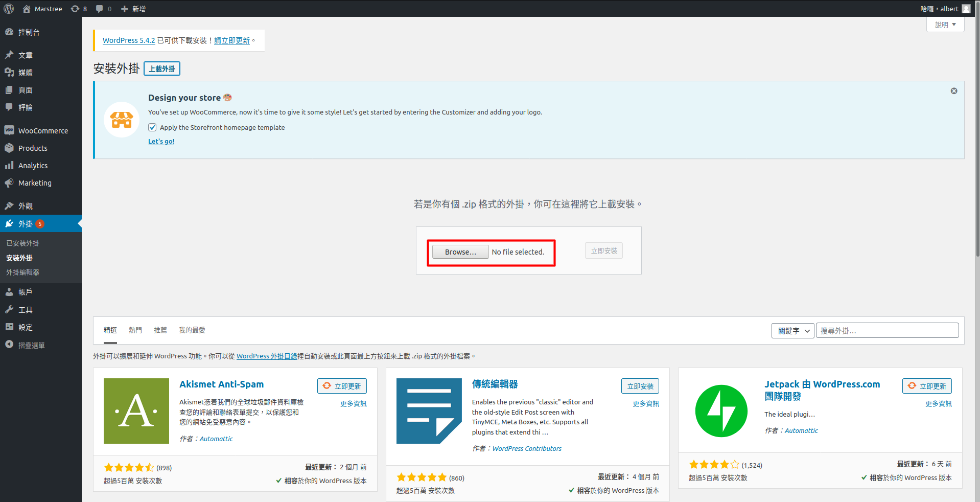Open the Marketing sidebar section

tap(35, 183)
